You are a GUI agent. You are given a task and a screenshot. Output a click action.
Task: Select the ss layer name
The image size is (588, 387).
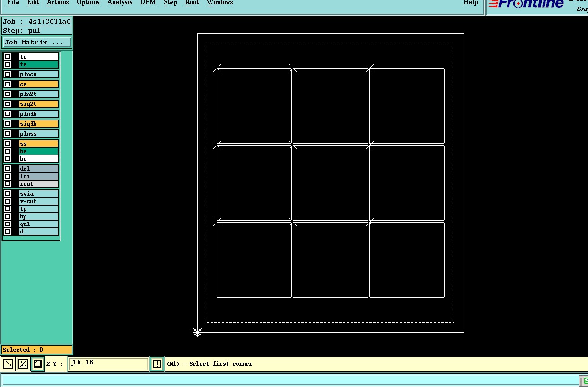coord(38,144)
